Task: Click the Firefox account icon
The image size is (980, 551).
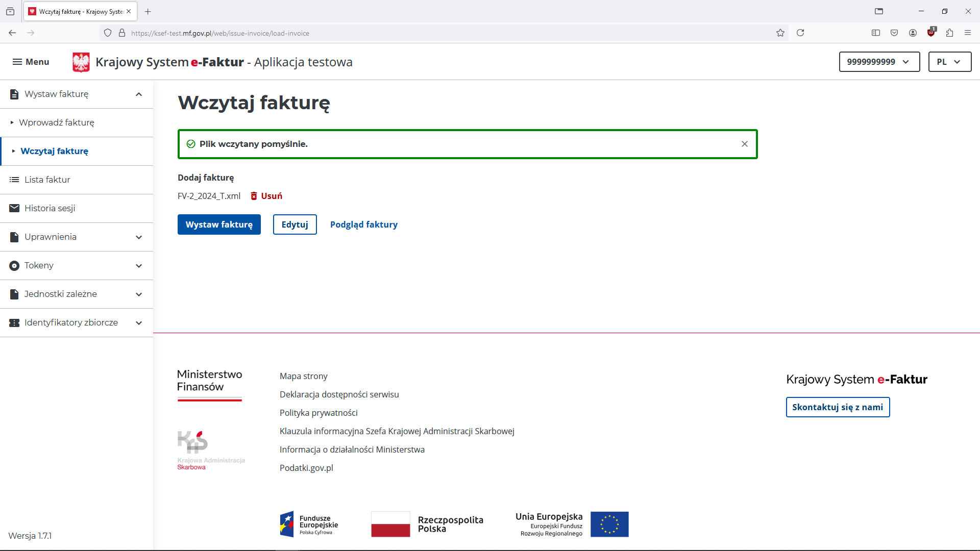Action: pos(913,33)
